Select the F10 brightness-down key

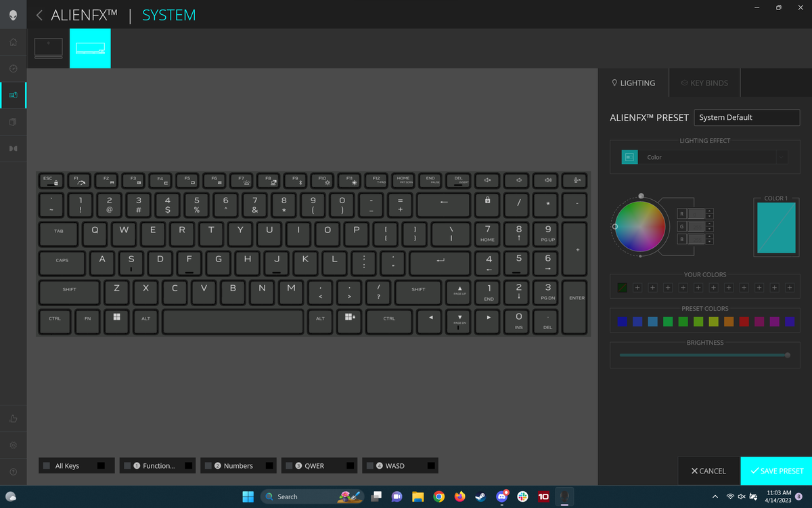click(324, 180)
